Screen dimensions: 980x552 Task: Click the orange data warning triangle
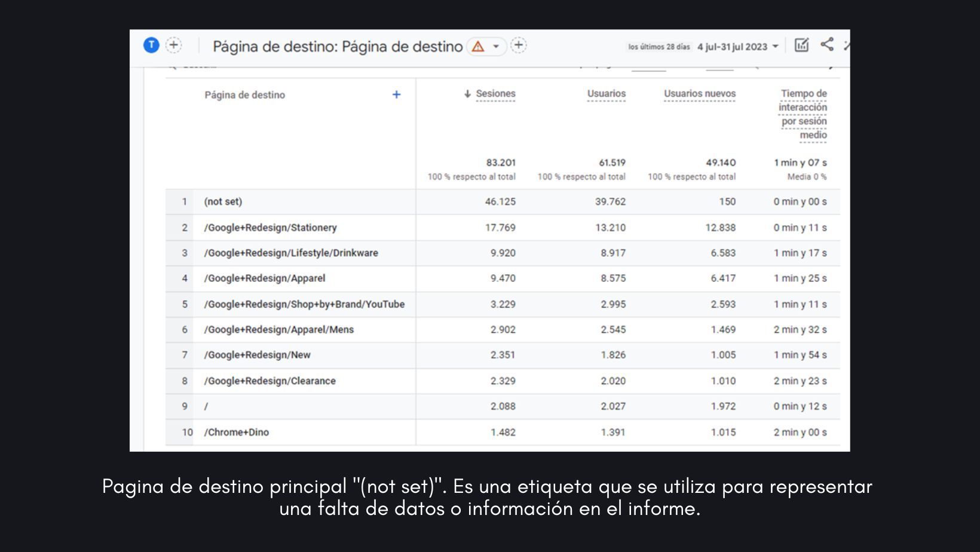pyautogui.click(x=478, y=46)
